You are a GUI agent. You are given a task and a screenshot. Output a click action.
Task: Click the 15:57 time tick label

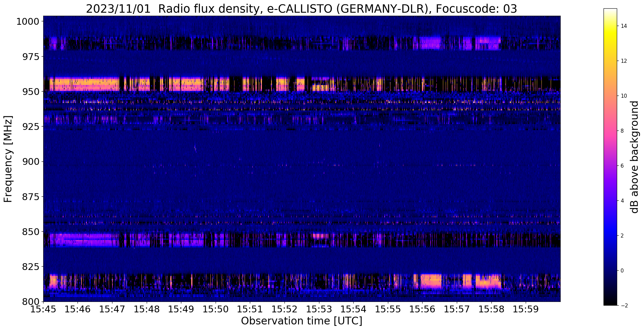point(457,309)
